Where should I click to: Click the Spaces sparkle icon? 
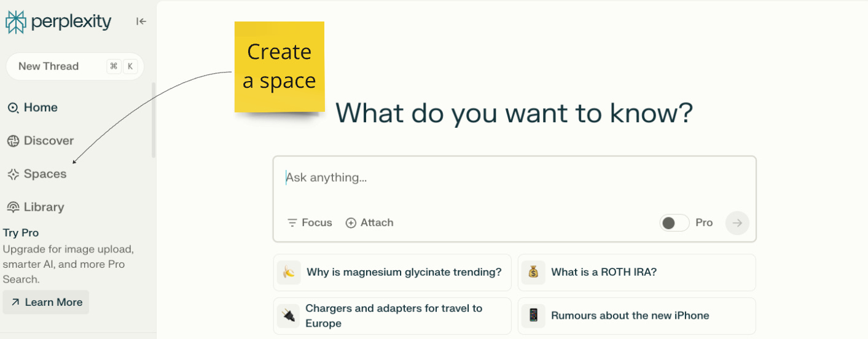coord(13,174)
